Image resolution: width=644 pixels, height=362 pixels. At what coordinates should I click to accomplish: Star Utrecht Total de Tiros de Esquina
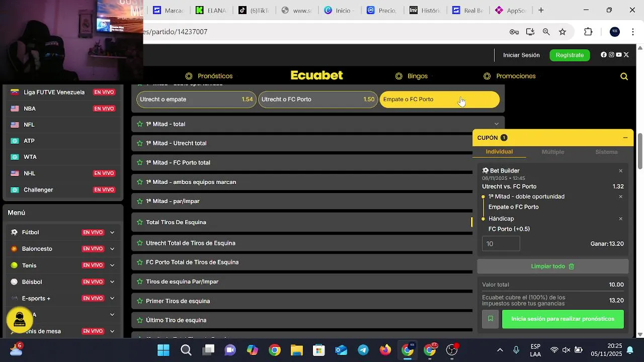click(x=140, y=243)
